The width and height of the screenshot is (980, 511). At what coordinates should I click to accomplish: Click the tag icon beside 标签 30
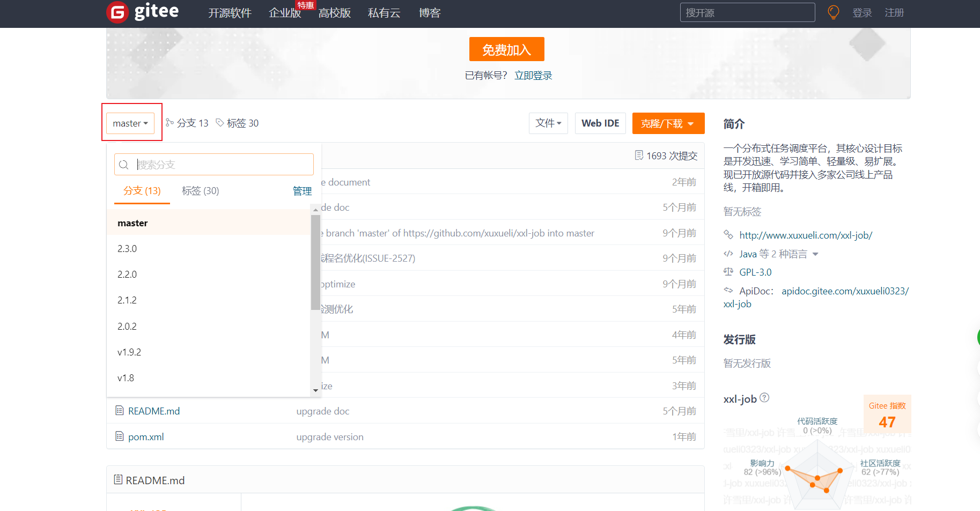pyautogui.click(x=220, y=123)
